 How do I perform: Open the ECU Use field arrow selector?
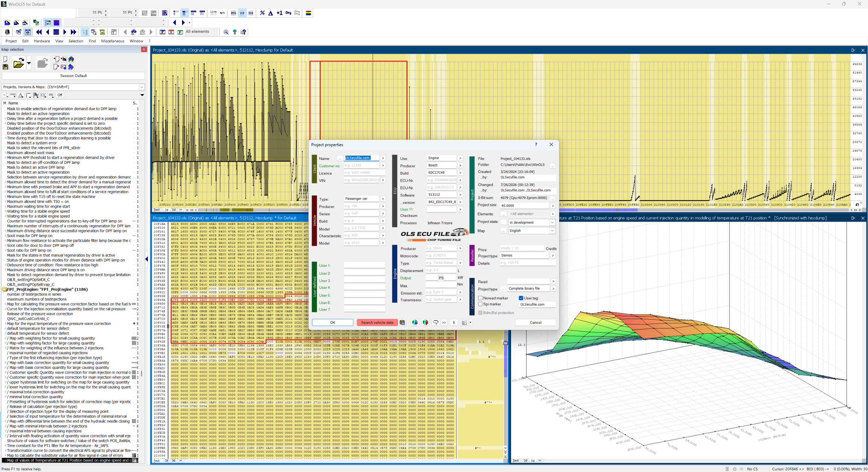pos(460,158)
